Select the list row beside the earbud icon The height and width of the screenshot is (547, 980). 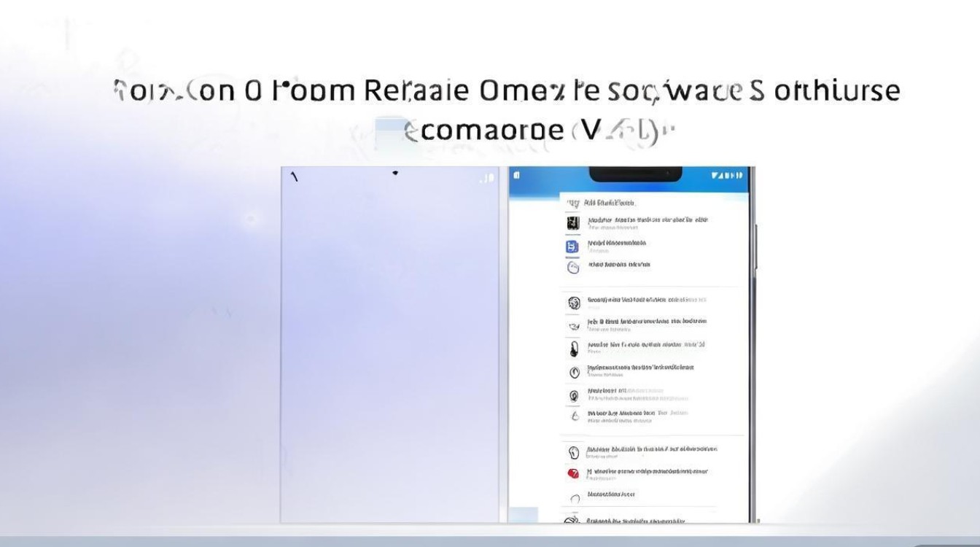[646, 347]
